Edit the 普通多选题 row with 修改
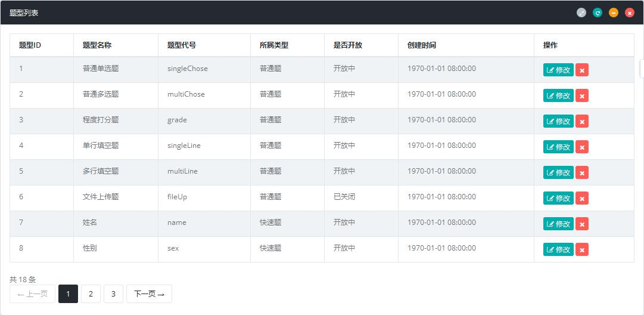This screenshot has width=644, height=315. tap(558, 95)
